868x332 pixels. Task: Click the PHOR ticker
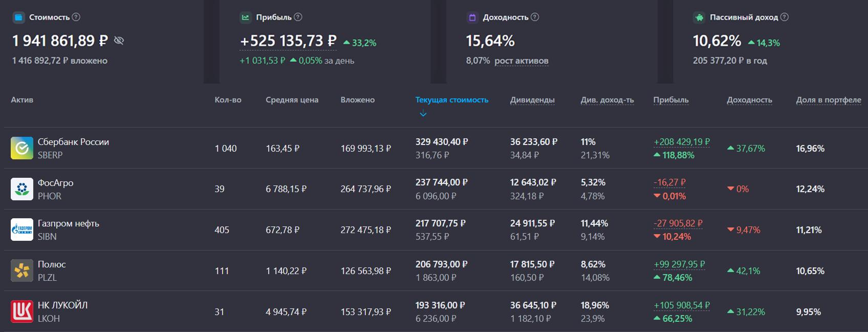tap(50, 196)
